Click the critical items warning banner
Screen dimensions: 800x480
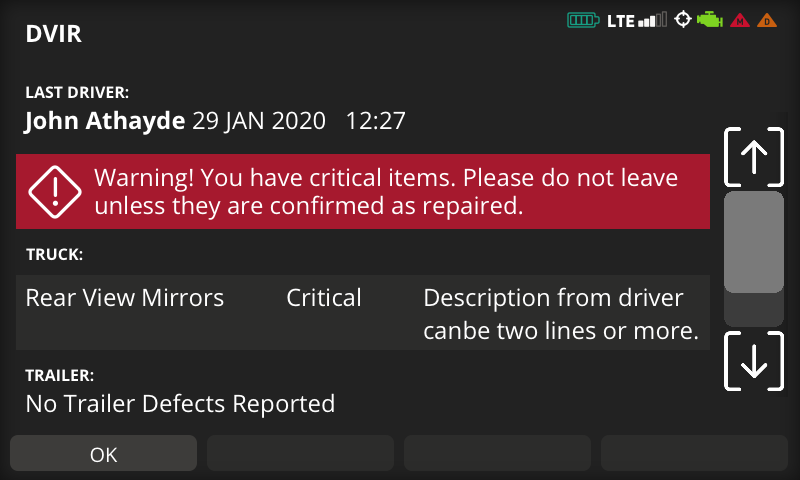385,192
